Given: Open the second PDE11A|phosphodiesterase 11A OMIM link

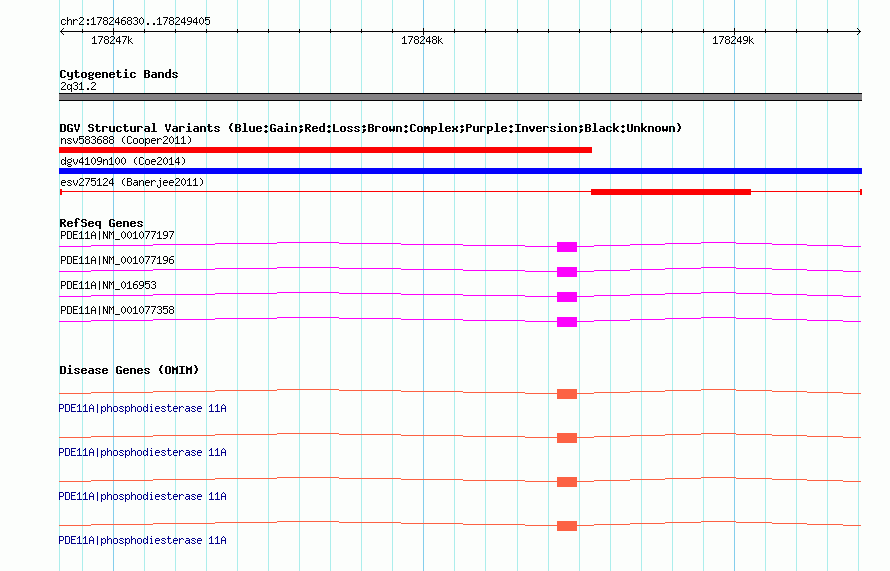Looking at the screenshot, I should (x=142, y=452).
